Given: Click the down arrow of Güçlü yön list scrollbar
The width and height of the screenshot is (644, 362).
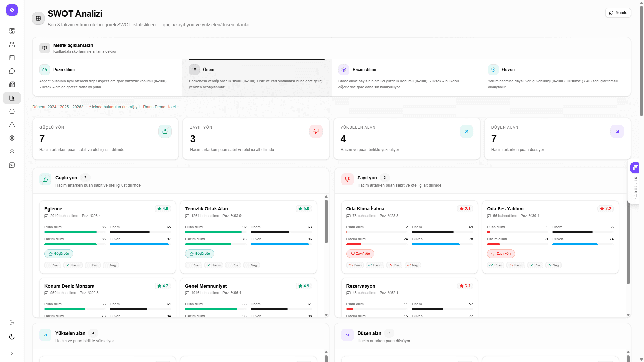Looking at the screenshot, I should pyautogui.click(x=326, y=315).
